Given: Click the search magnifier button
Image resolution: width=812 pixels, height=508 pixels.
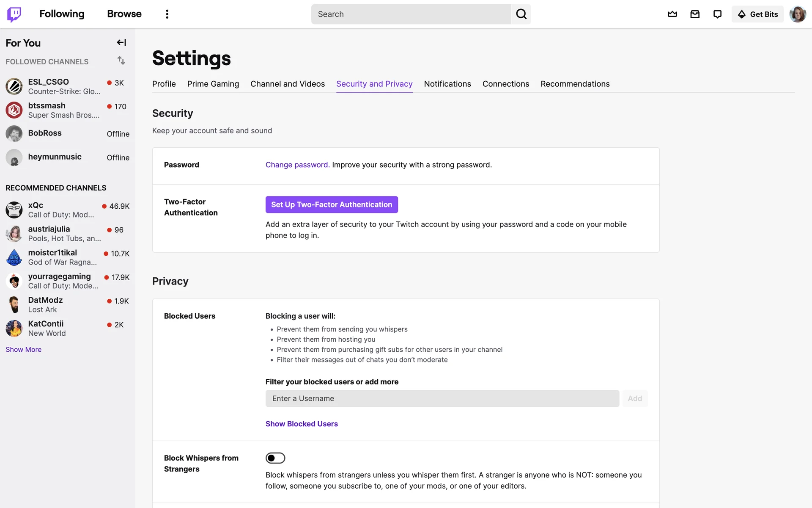Looking at the screenshot, I should (x=521, y=14).
